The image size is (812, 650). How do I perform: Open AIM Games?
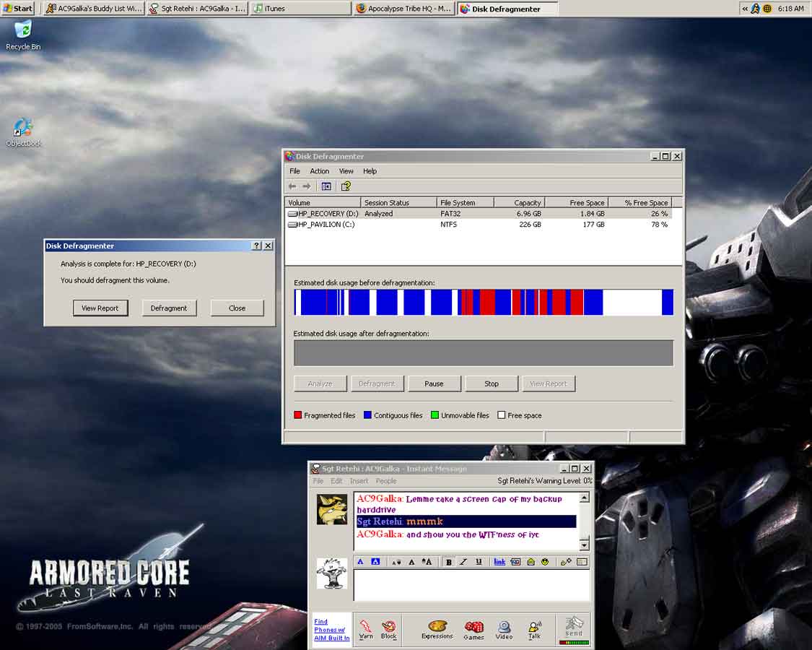click(x=473, y=630)
